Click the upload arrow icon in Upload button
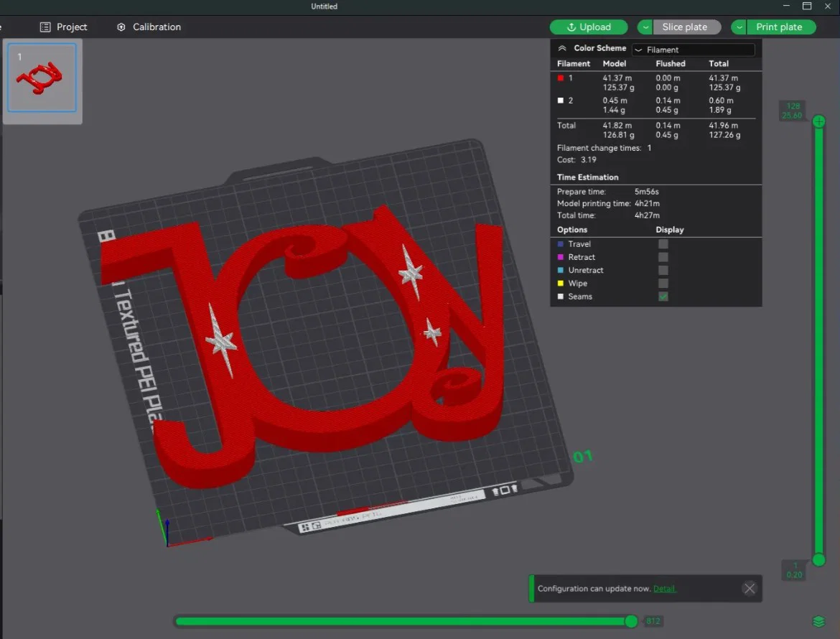Image resolution: width=840 pixels, height=639 pixels. (x=571, y=27)
